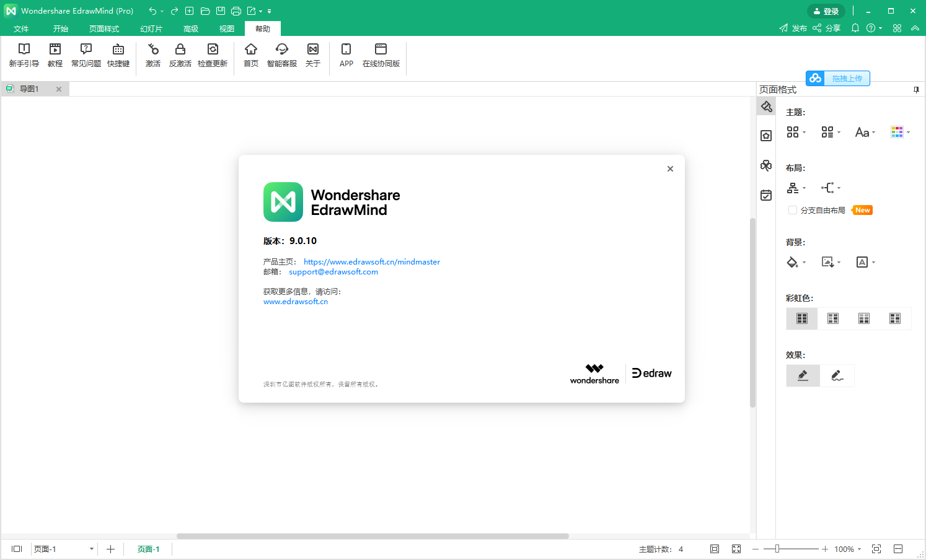Select fourth rainbow color mode
This screenshot has height=560, width=926.
click(x=895, y=318)
